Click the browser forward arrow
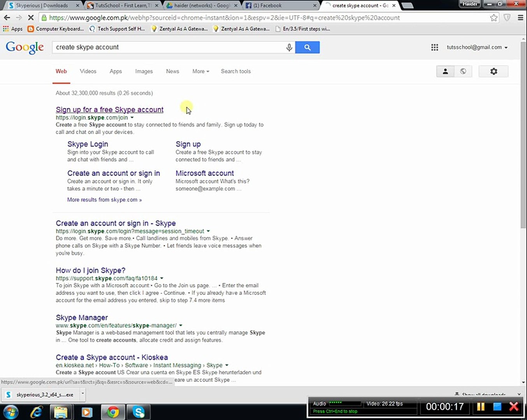This screenshot has width=527, height=420. coord(19,17)
